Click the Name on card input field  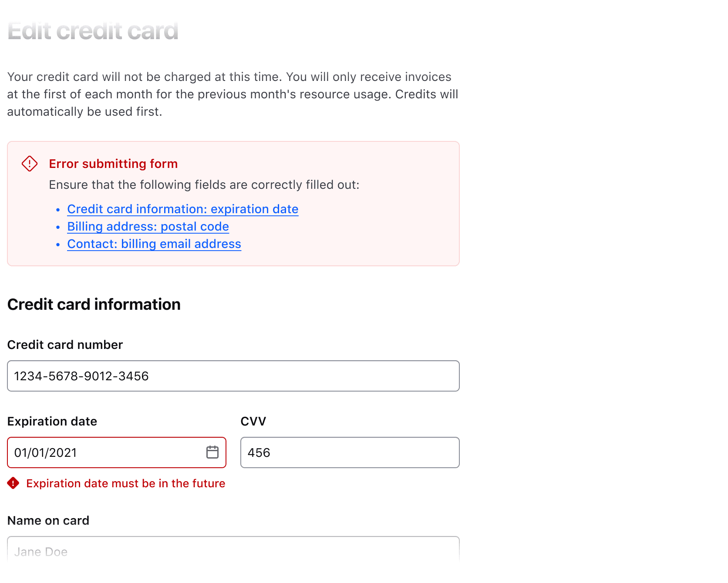point(233,552)
